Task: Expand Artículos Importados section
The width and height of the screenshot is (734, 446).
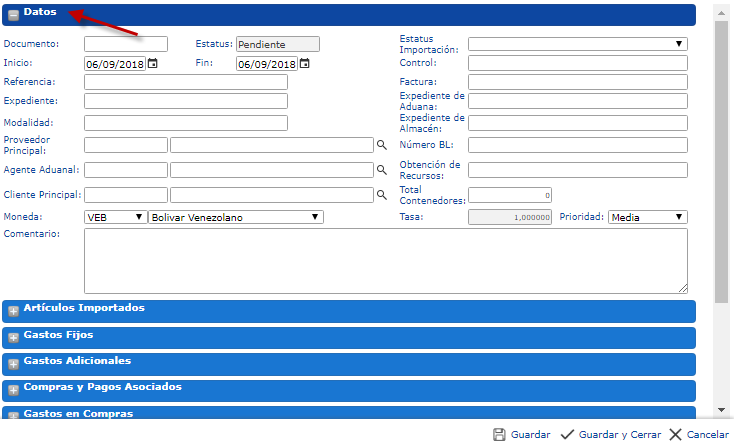Action: pos(14,310)
